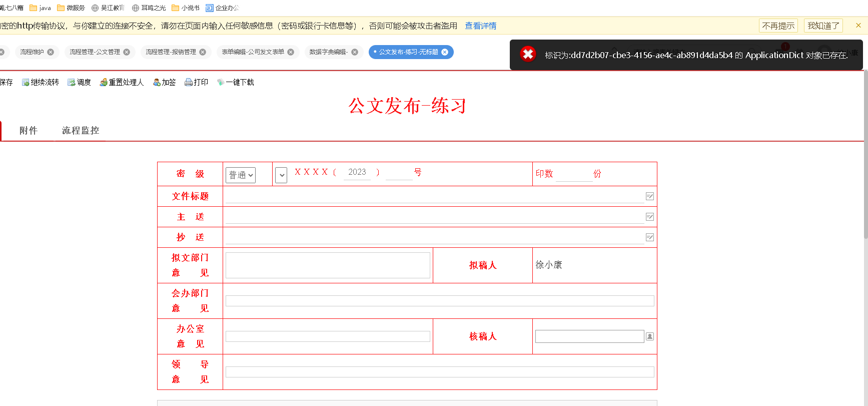The width and height of the screenshot is (868, 406).
Task: Focus the 核稿人 input field
Action: pyautogui.click(x=589, y=336)
